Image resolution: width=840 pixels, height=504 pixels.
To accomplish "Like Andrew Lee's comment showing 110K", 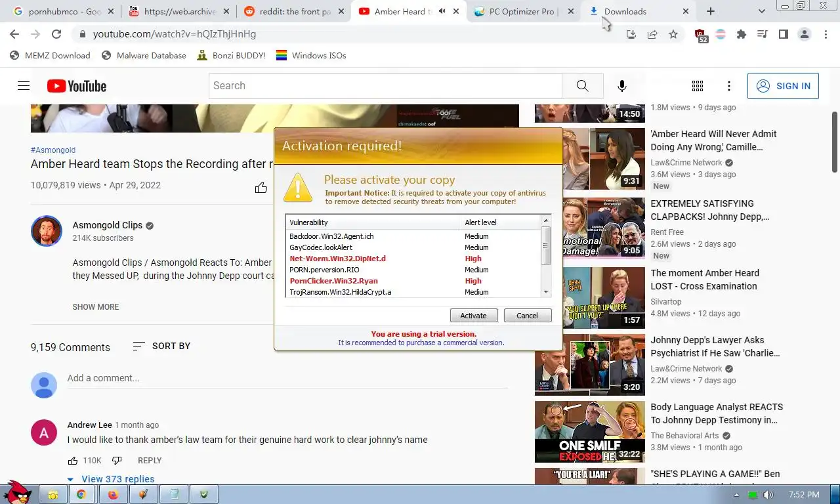I will 73,461.
